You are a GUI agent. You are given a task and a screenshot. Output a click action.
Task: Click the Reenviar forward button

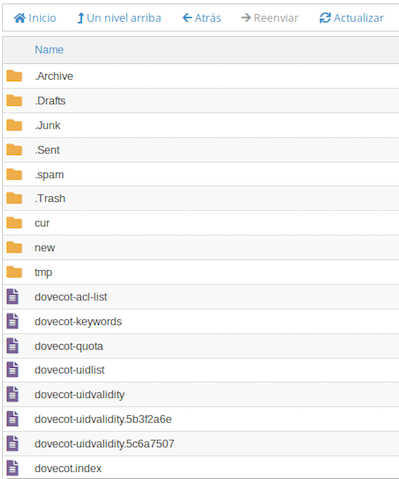point(270,18)
